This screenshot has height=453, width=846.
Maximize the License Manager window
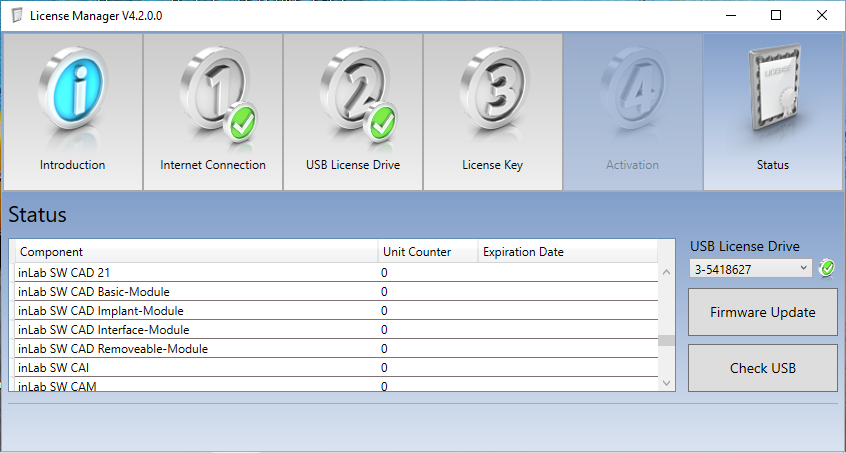pyautogui.click(x=776, y=16)
